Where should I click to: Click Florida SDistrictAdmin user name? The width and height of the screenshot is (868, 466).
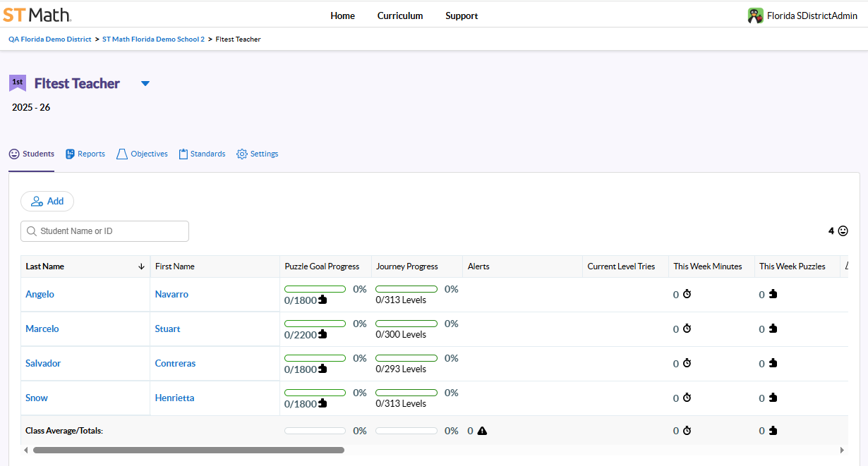tap(812, 16)
